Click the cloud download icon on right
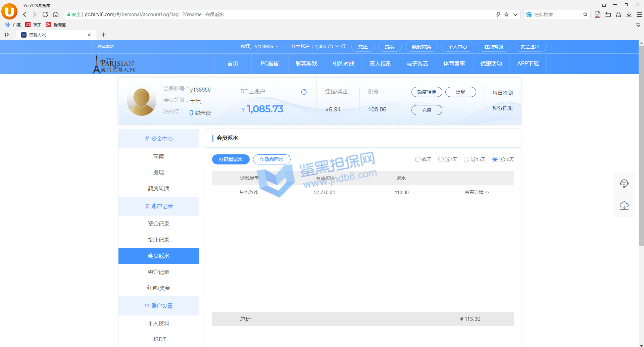 tap(624, 205)
